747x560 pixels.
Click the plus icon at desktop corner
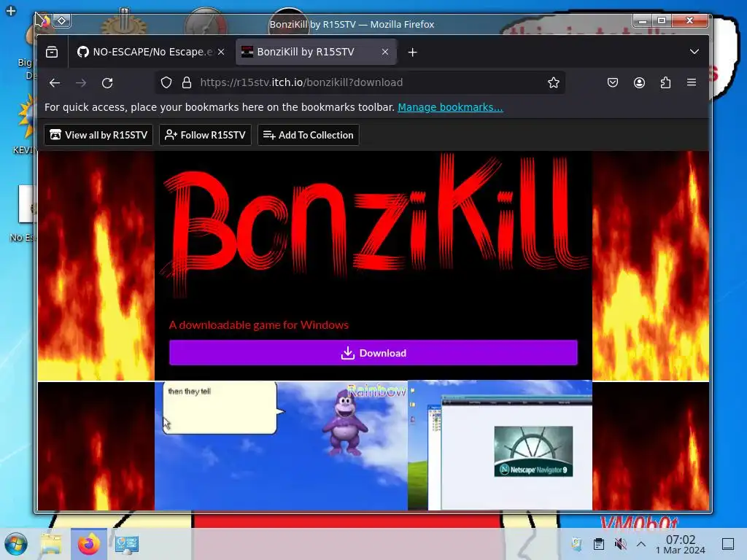[11, 10]
